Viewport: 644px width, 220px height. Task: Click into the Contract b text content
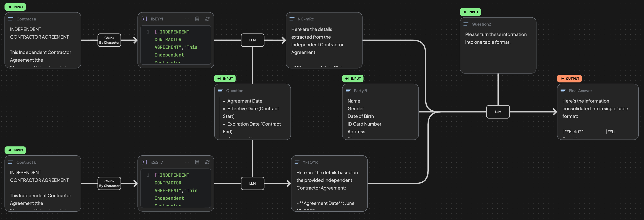[x=43, y=189]
